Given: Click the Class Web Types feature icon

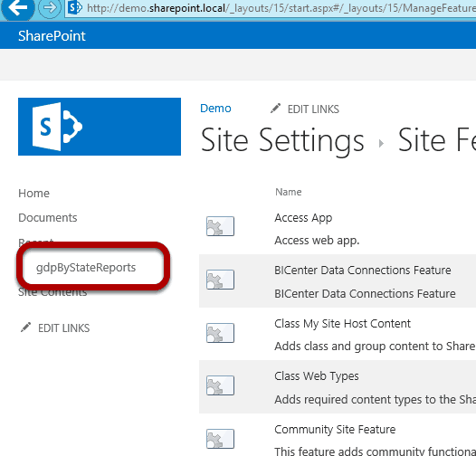Looking at the screenshot, I should click(220, 385).
